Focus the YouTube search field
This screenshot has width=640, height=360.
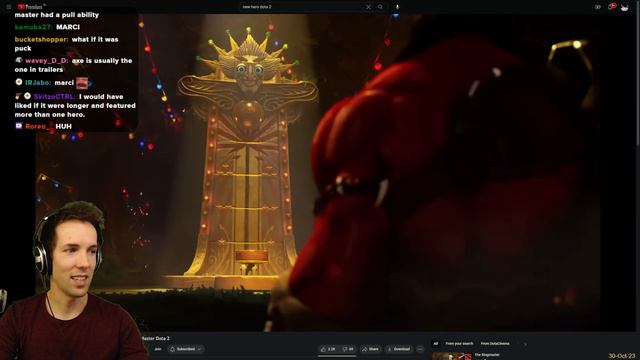point(302,7)
